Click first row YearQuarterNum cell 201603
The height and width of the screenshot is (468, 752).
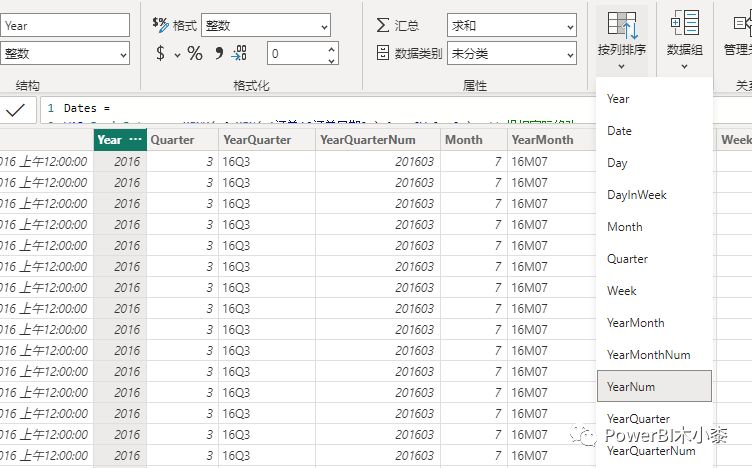378,162
